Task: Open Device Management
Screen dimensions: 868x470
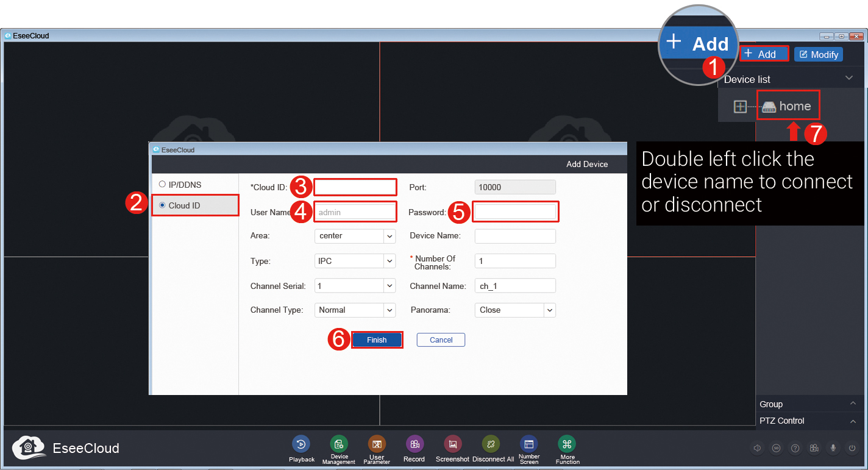Action: pos(339,444)
